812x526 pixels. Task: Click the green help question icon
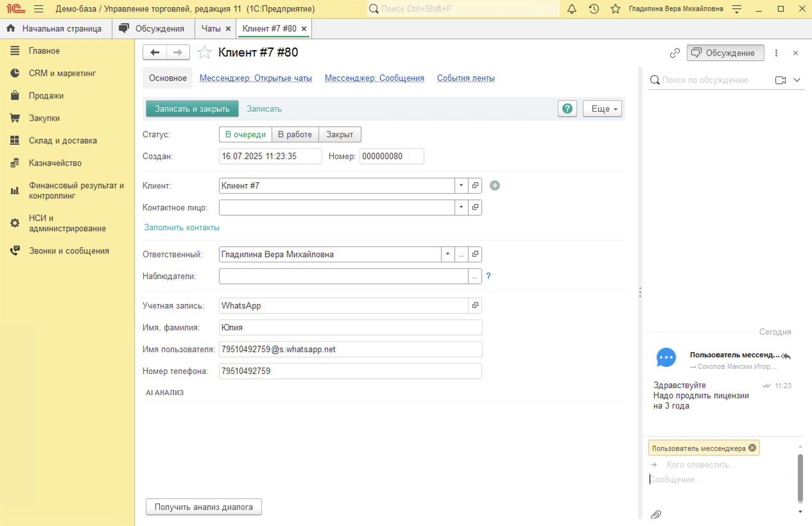point(567,109)
